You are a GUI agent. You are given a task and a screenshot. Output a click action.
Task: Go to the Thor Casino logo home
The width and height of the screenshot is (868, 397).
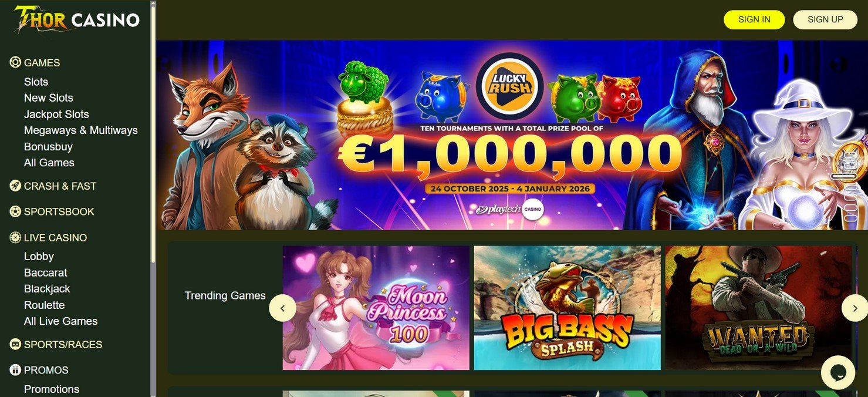coord(77,19)
